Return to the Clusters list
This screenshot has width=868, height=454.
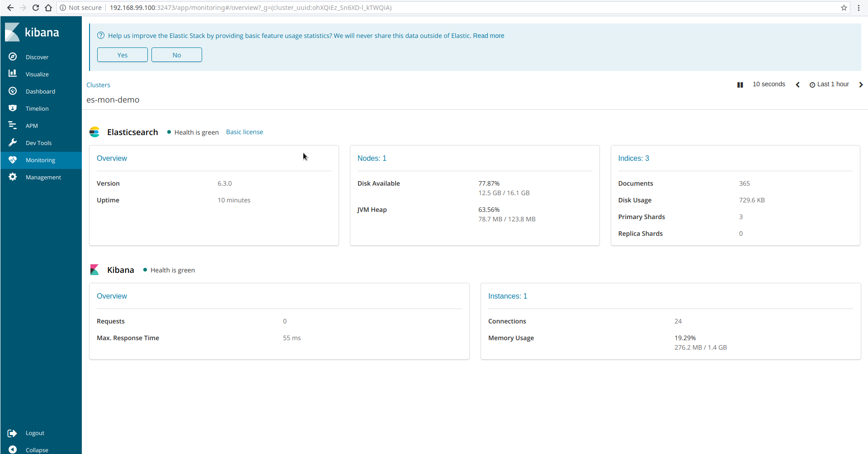(x=98, y=85)
